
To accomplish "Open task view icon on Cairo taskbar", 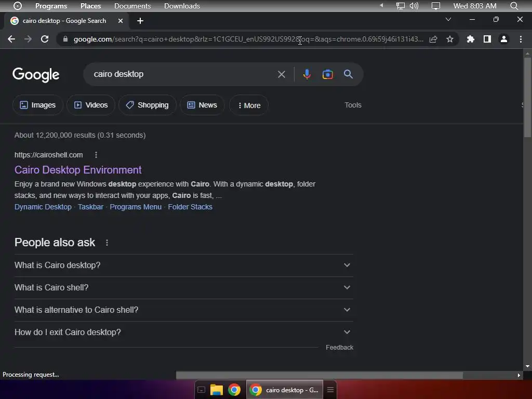I will (x=201, y=390).
